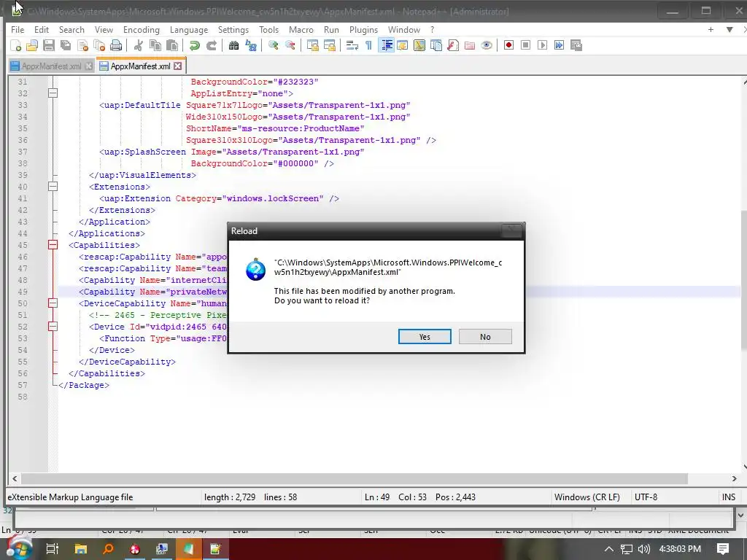Open the Action Center notification icon
Image resolution: width=747 pixels, height=560 pixels.
pyautogui.click(x=723, y=549)
